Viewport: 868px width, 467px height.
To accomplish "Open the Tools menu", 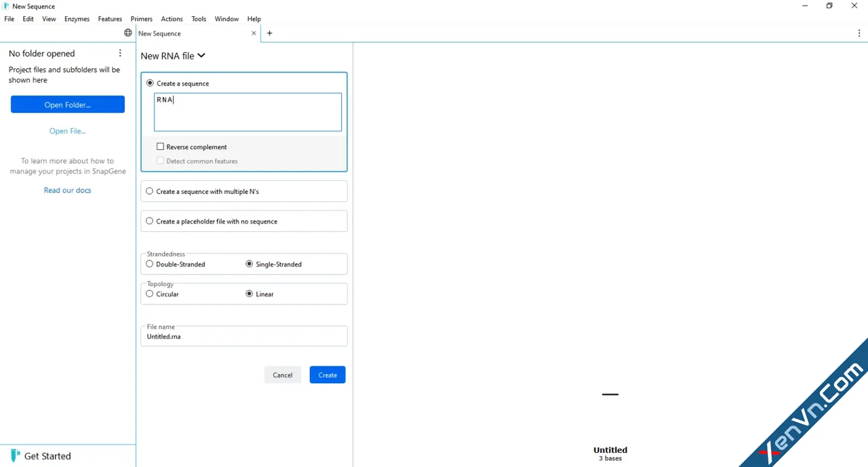I will tap(199, 19).
